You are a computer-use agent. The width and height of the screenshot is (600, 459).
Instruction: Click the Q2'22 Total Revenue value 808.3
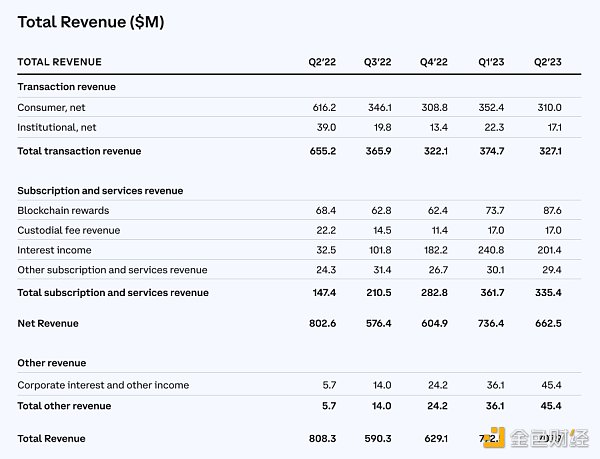(322, 438)
